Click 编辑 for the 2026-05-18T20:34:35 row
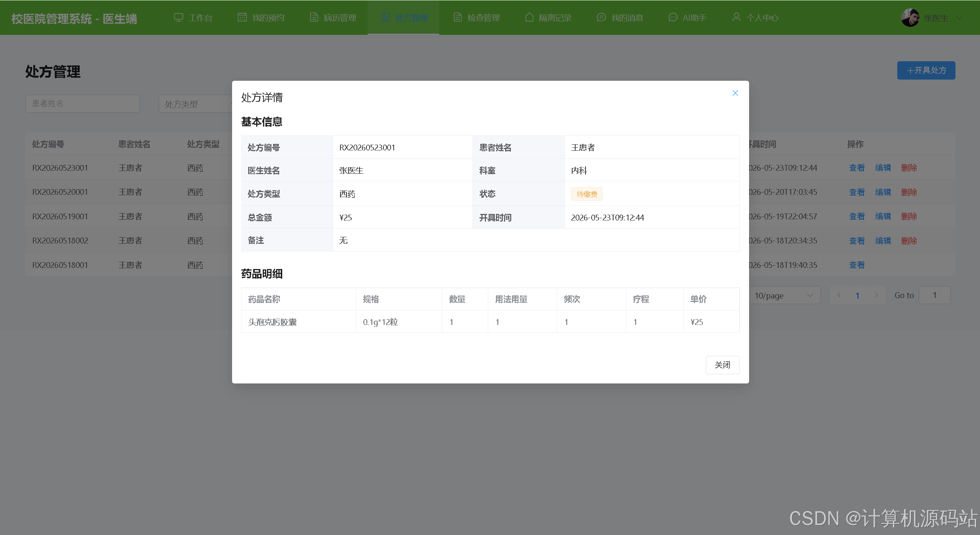The width and height of the screenshot is (980, 535). pyautogui.click(x=883, y=241)
